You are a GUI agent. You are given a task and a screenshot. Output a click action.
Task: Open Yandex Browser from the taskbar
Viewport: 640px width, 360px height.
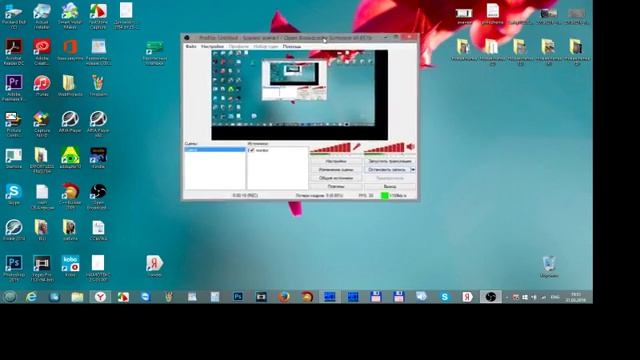click(x=100, y=297)
